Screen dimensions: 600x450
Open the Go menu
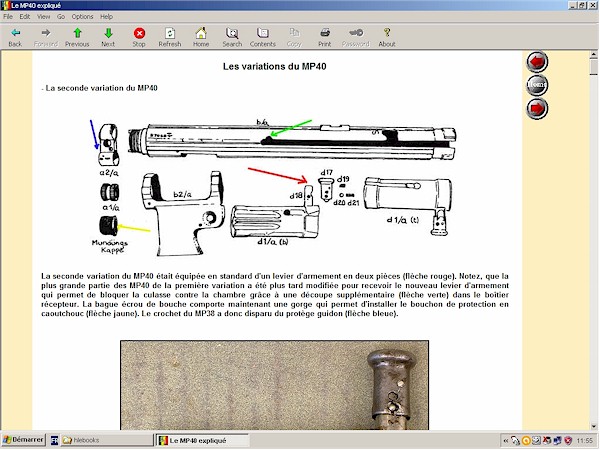(61, 16)
